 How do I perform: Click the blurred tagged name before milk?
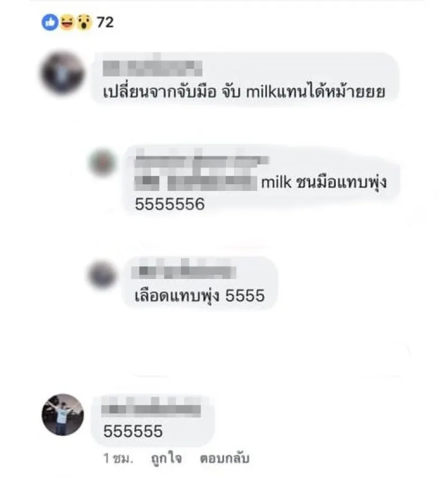coord(196,183)
